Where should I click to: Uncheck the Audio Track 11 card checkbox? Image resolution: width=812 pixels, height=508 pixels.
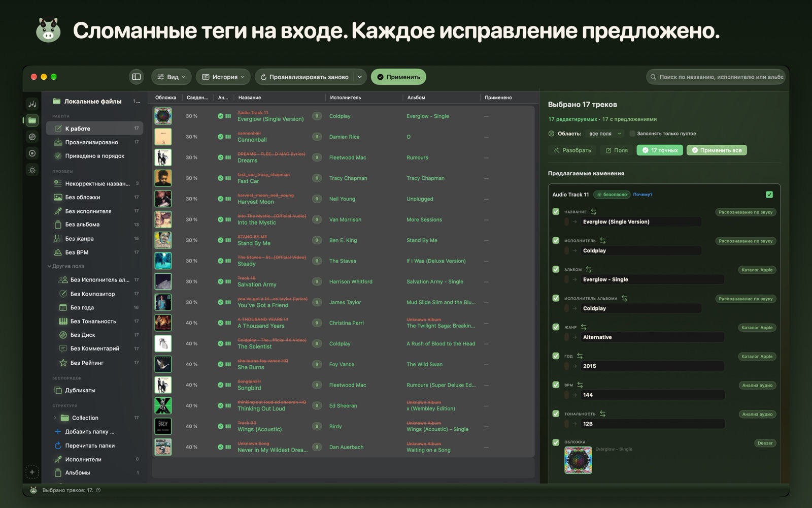(769, 195)
